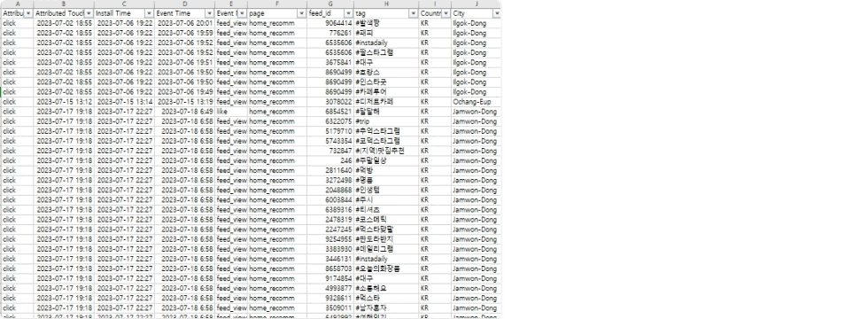Select event time '2023-07-06 20:01'
Screen dimensions: 868x319
184,23
